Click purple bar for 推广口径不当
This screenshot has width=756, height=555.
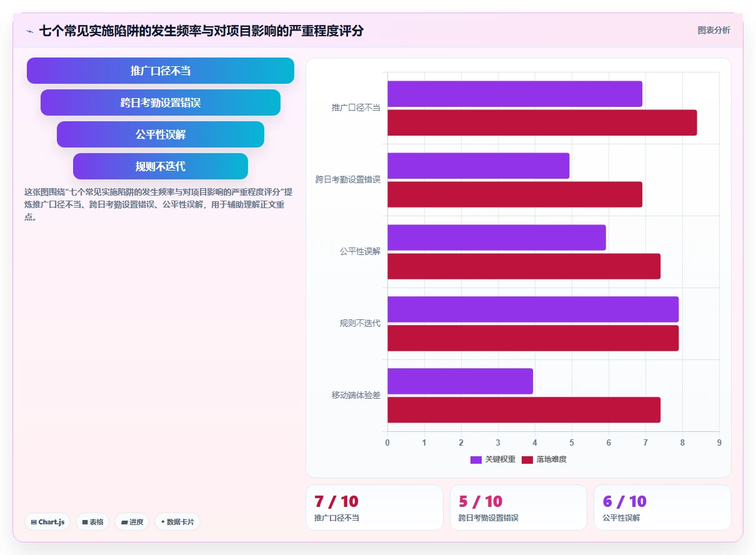tap(515, 94)
